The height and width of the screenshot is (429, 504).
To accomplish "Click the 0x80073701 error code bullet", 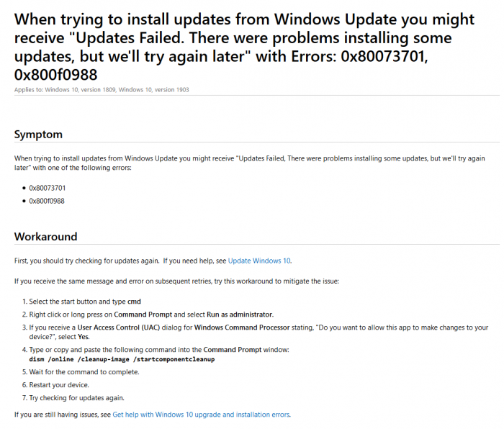I will point(48,188).
